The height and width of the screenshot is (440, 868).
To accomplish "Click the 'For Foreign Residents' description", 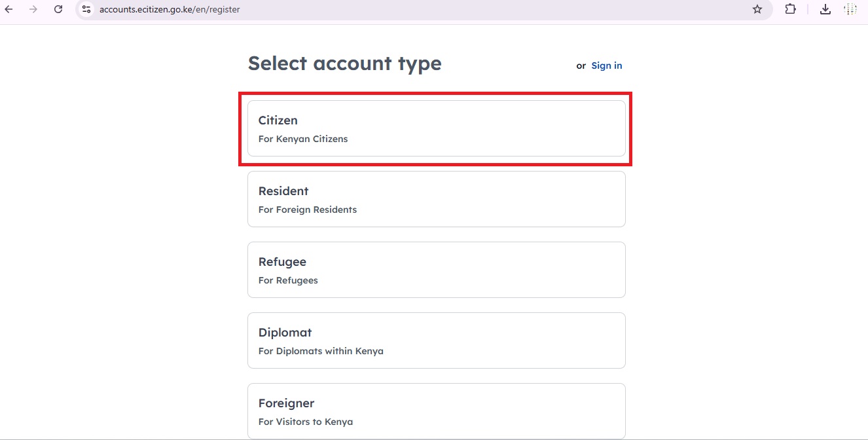I will click(308, 210).
